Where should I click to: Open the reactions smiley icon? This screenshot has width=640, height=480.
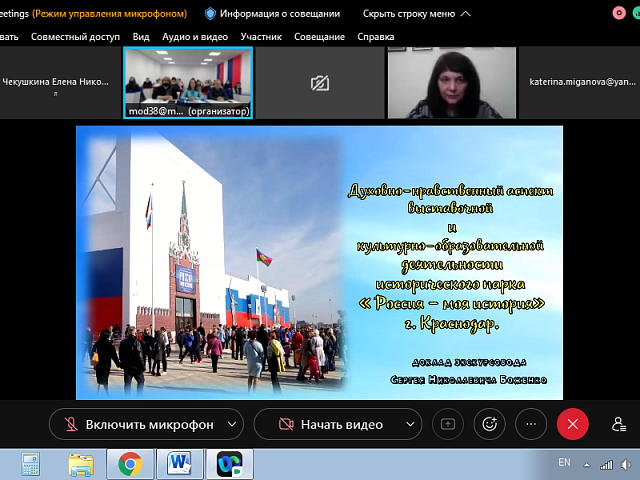(489, 424)
